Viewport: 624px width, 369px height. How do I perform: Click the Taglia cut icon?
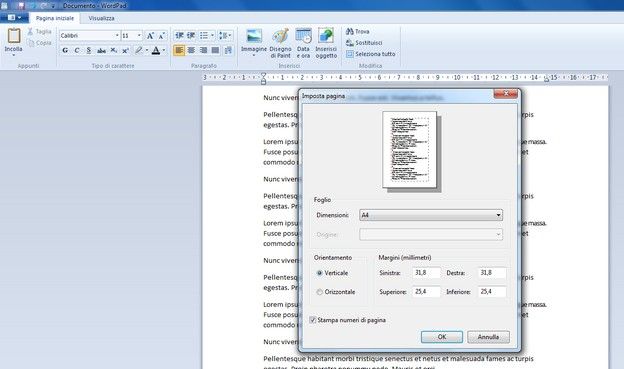30,31
